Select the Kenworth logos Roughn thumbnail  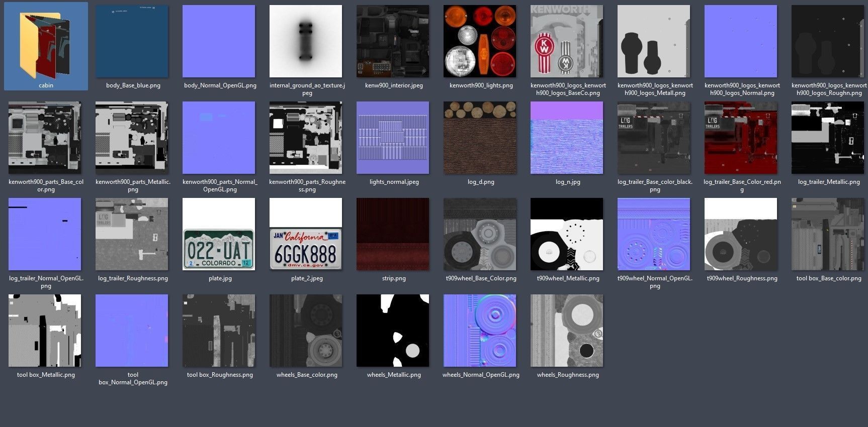[828, 41]
